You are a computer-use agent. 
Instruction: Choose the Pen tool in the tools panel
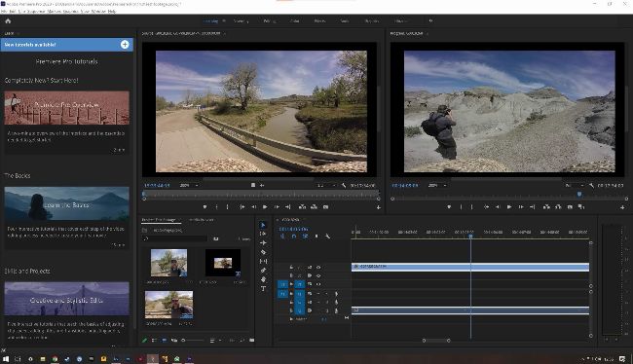click(x=263, y=271)
